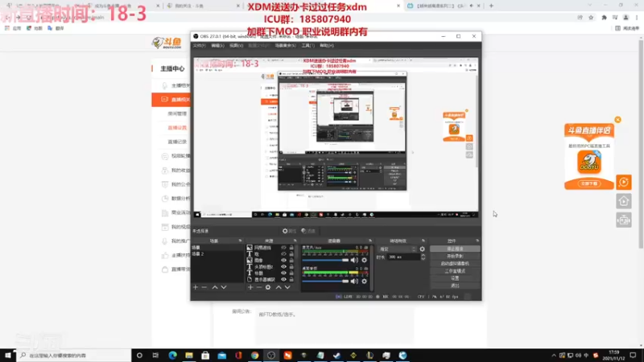Move the selected scene down
This screenshot has height=362, width=644.
pos(224,287)
